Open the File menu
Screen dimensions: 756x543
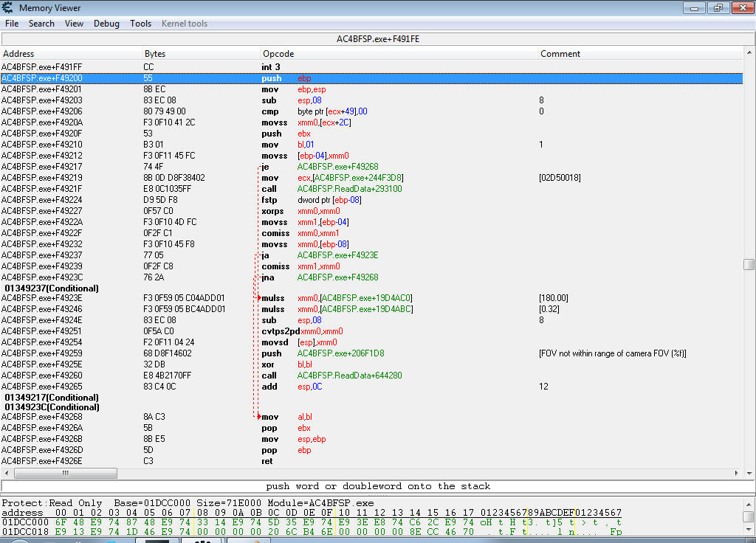point(12,24)
